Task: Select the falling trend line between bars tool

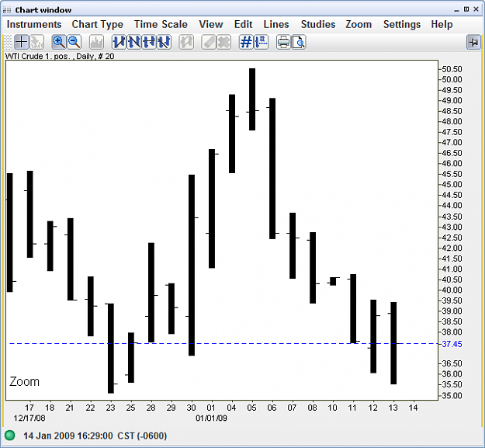Action: click(134, 42)
